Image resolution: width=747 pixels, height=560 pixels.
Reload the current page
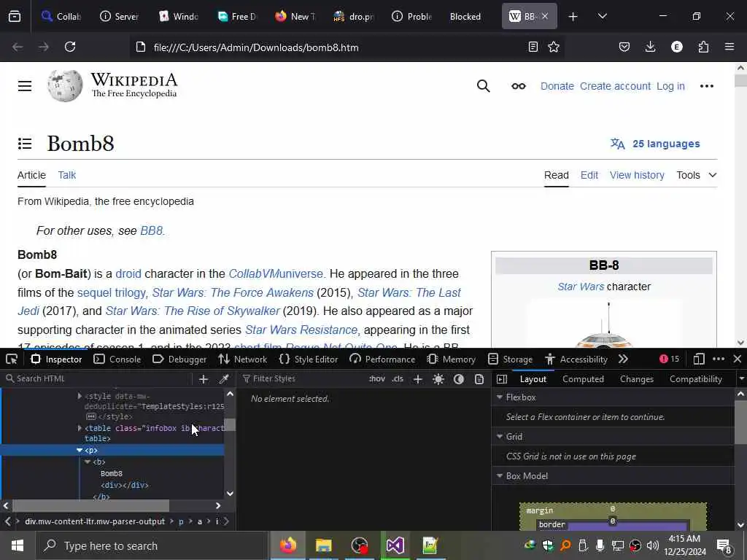tap(70, 47)
